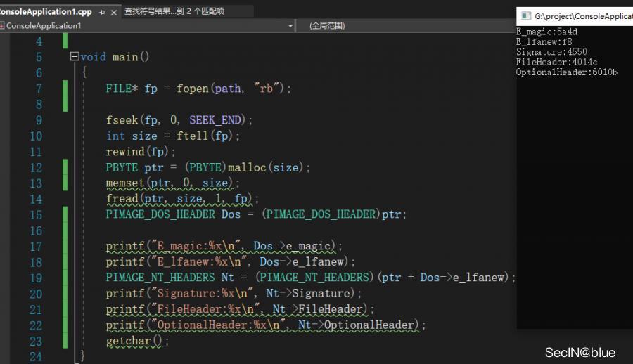Place cursor on fopen call
The image size is (633, 364).
pyautogui.click(x=193, y=89)
